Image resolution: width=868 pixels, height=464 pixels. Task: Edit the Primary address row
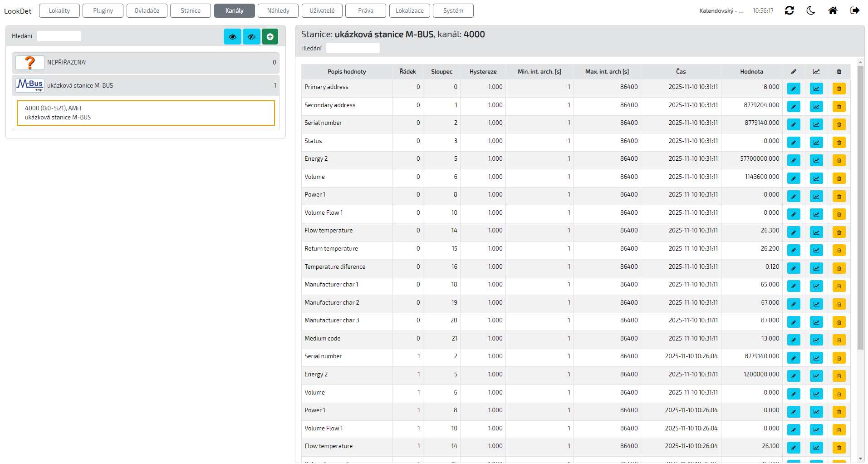click(x=794, y=89)
